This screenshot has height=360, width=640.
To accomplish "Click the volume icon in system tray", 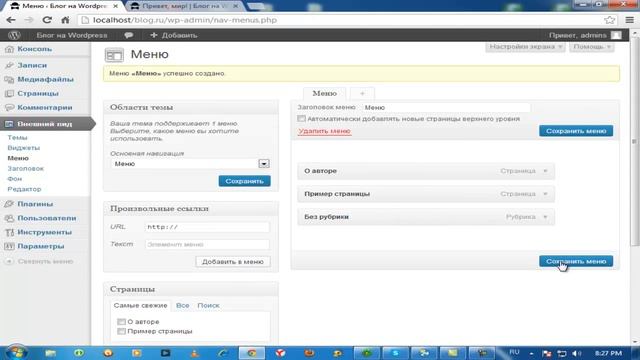I will [x=576, y=353].
